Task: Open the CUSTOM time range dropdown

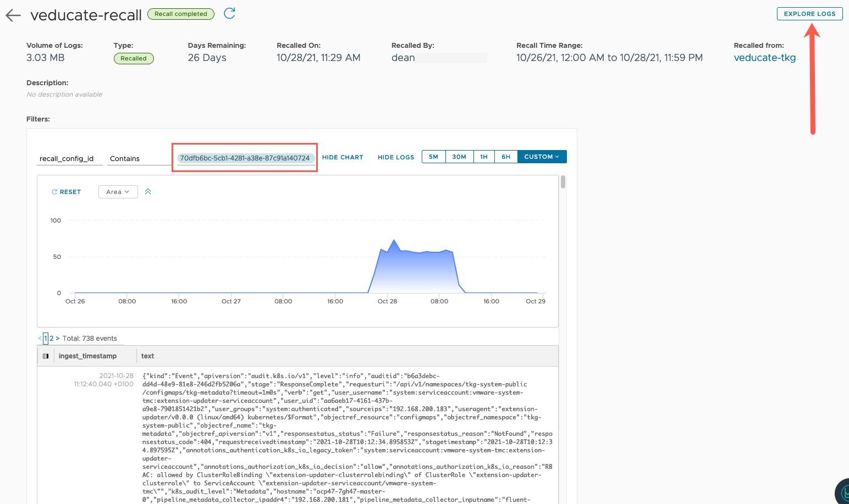Action: [542, 157]
